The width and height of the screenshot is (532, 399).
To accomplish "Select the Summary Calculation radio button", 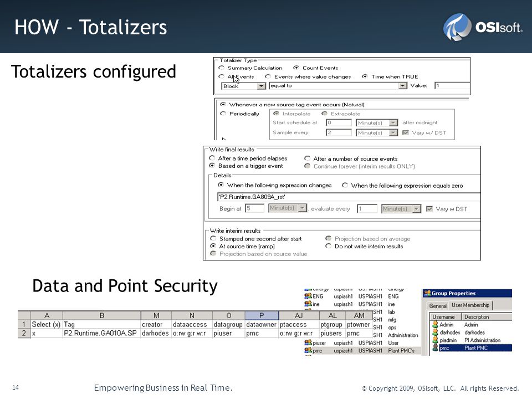I will pyautogui.click(x=222, y=68).
